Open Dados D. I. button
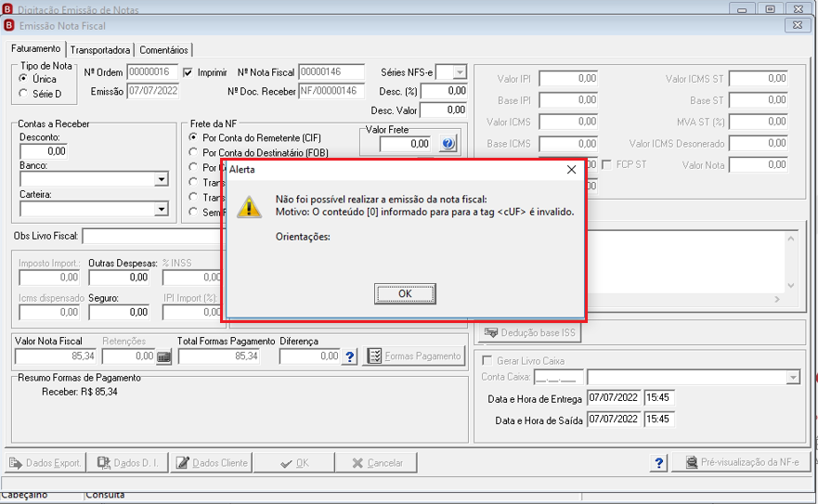The height and width of the screenshot is (504, 818). coord(127,463)
